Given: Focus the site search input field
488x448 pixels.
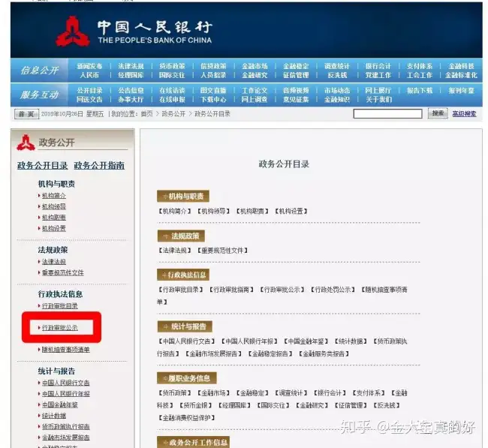Looking at the screenshot, I should tap(388, 114).
